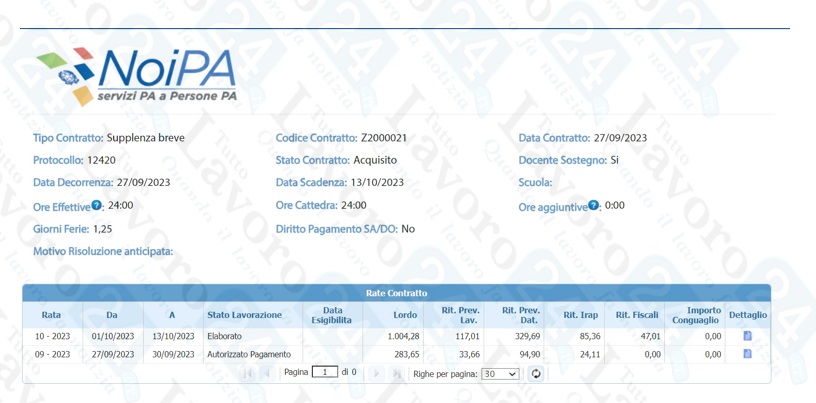The width and height of the screenshot is (816, 403).
Task: Select the '09 - 2023' rata cell
Action: 52,355
